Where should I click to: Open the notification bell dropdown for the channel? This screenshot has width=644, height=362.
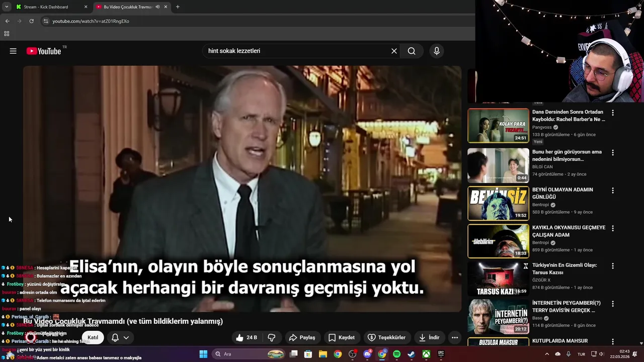[x=120, y=337]
